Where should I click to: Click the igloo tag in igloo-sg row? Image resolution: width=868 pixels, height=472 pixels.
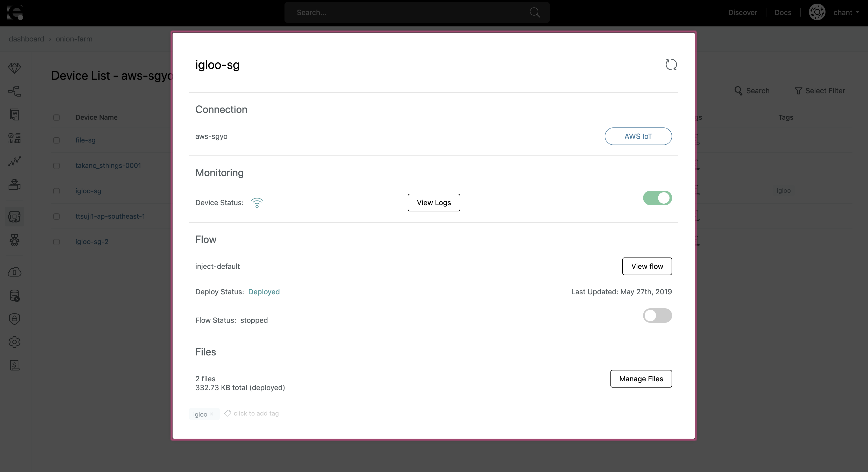pos(784,191)
